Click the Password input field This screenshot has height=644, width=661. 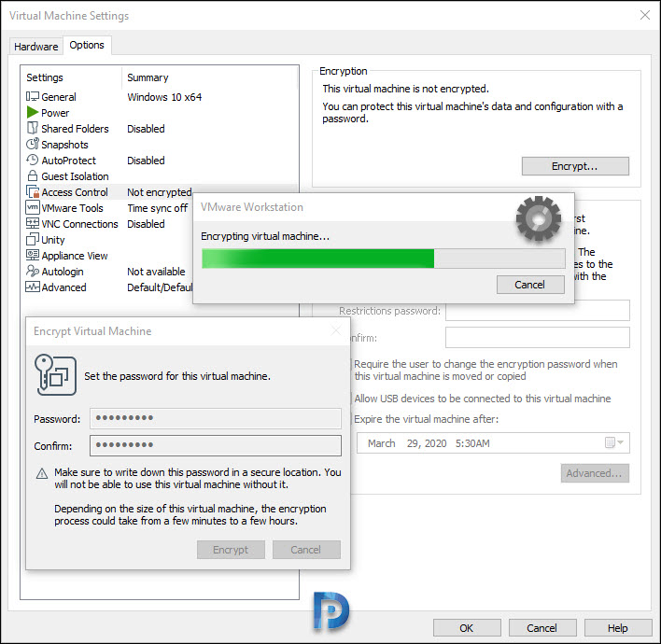216,418
